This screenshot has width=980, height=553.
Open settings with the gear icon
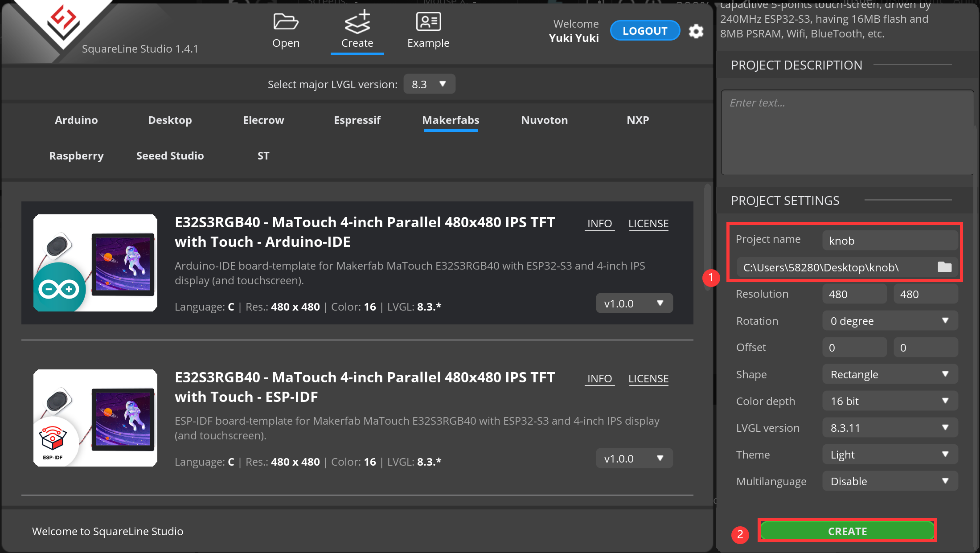pos(696,31)
